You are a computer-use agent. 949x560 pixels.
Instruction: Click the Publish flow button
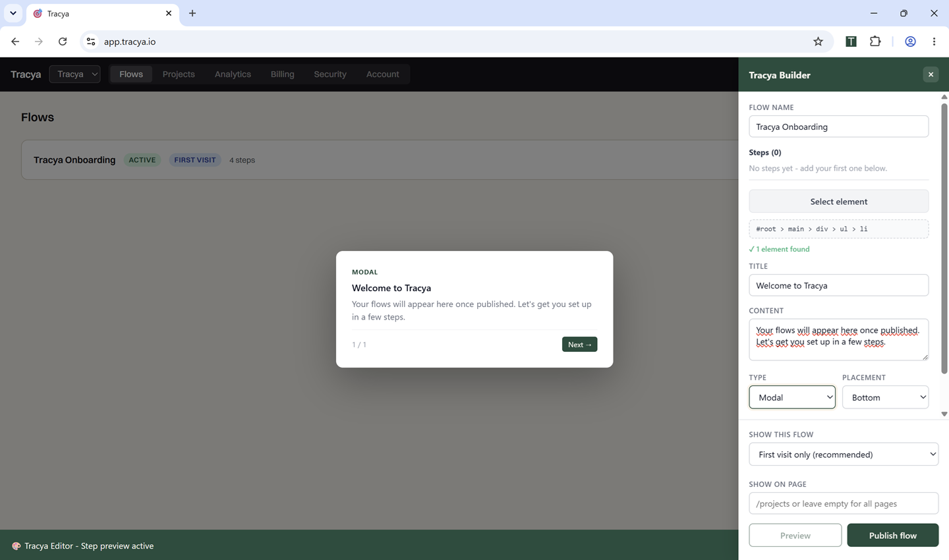(x=893, y=535)
